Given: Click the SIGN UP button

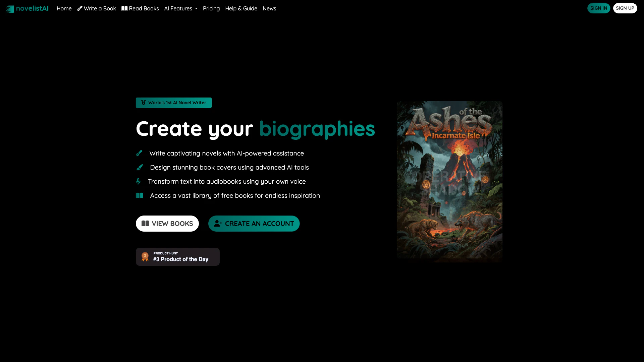Looking at the screenshot, I should coord(625,8).
